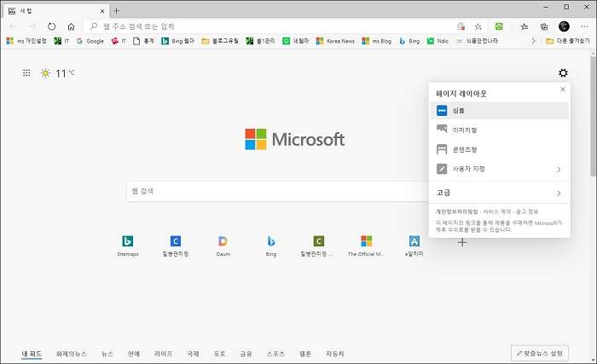Click the browser refresh icon
The width and height of the screenshot is (597, 364).
click(51, 26)
